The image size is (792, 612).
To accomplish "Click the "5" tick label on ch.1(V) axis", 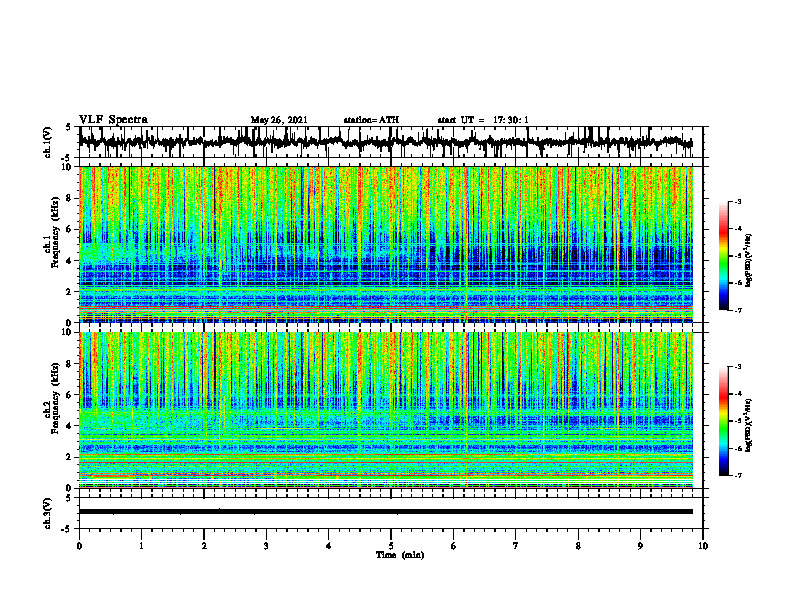I will [69, 128].
